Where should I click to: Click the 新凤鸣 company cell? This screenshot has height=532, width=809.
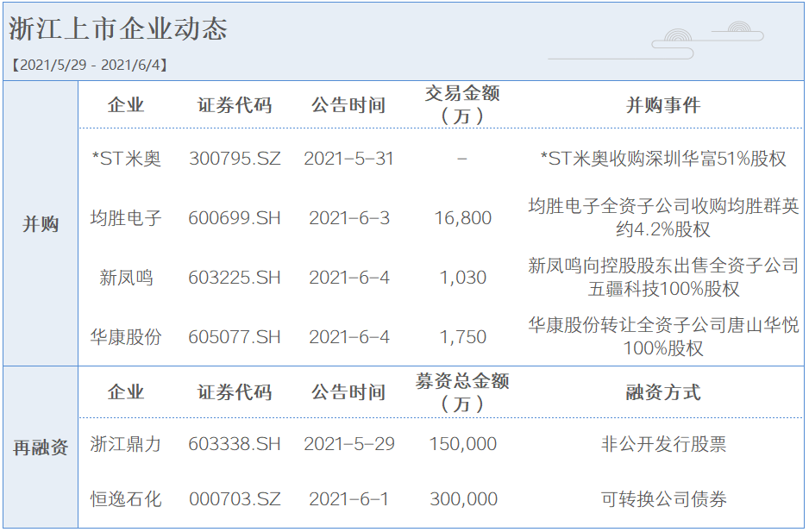click(126, 278)
